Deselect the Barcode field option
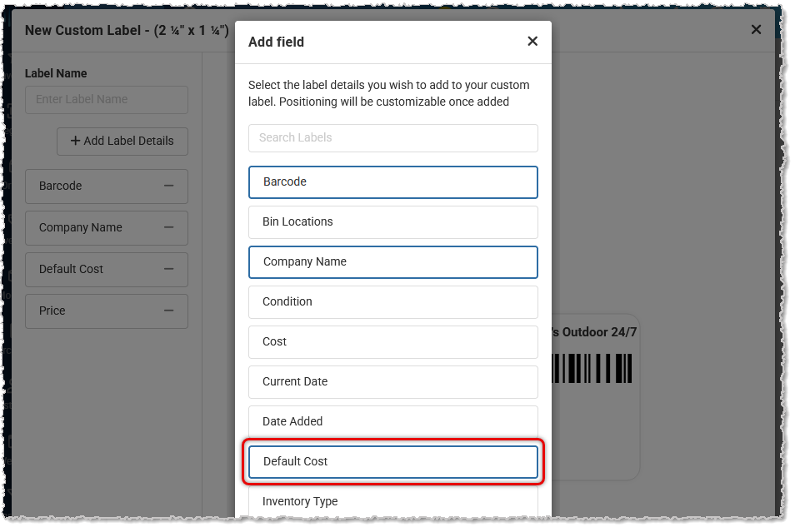795x532 pixels. (392, 181)
